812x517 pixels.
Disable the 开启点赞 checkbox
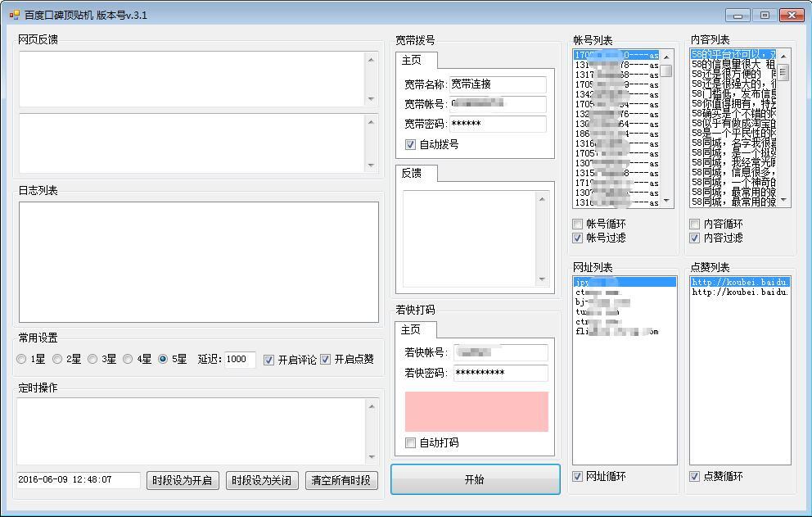[x=327, y=358]
